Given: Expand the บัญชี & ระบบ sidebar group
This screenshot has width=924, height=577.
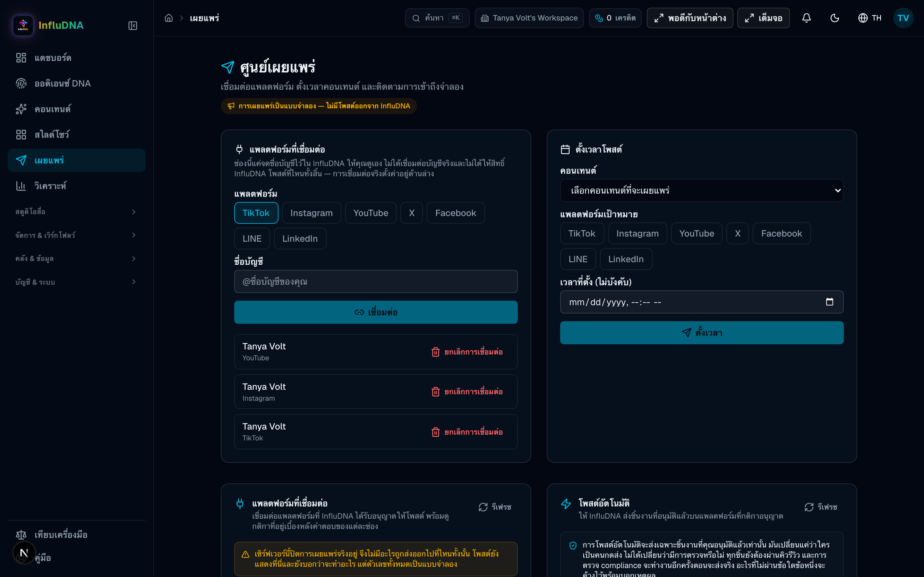Looking at the screenshot, I should [x=76, y=282].
